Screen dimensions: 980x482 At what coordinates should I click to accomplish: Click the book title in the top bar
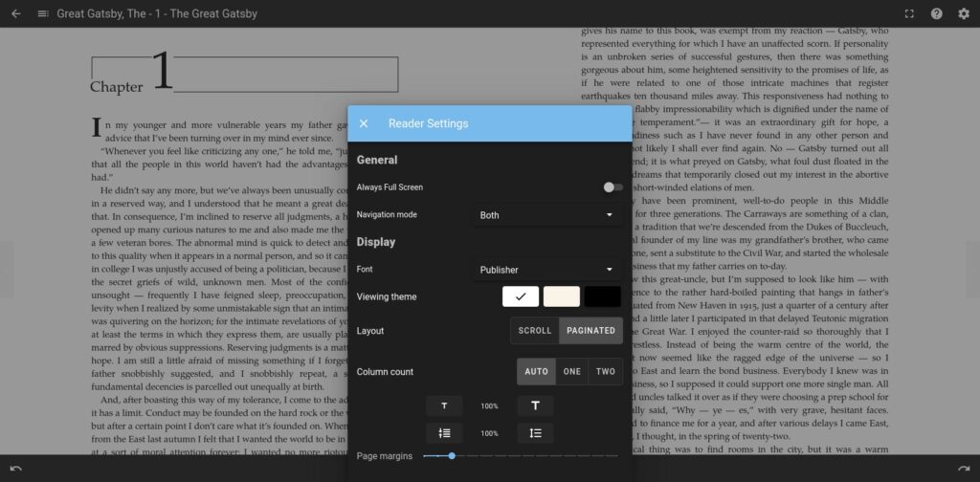[x=157, y=13]
